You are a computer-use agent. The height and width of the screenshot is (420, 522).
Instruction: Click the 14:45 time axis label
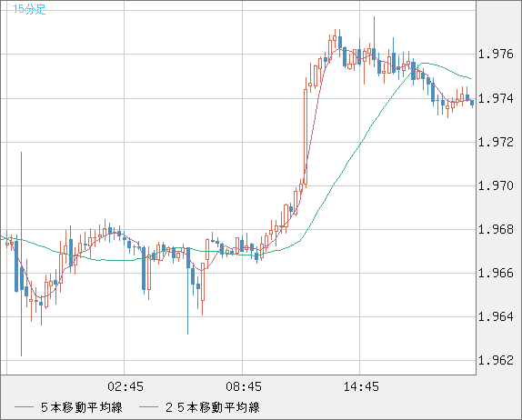click(361, 386)
